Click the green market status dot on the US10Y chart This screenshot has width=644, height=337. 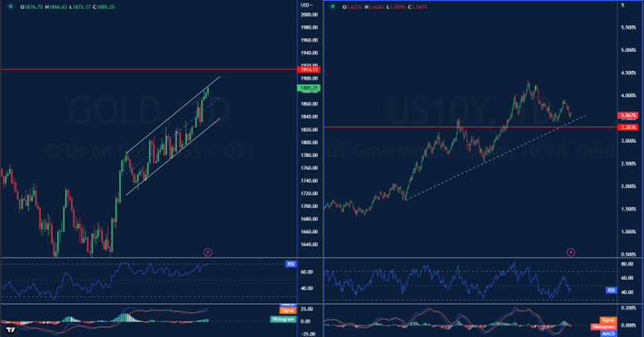pos(333,7)
